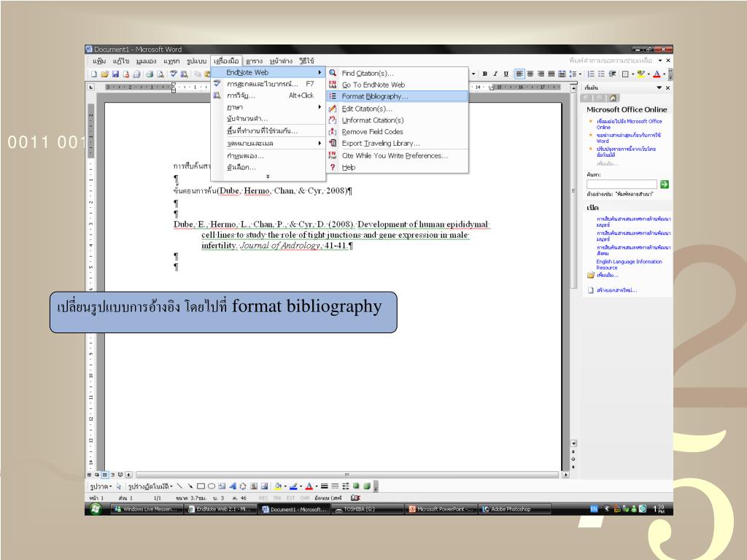Select Format Bibliography menu entry

tap(398, 96)
